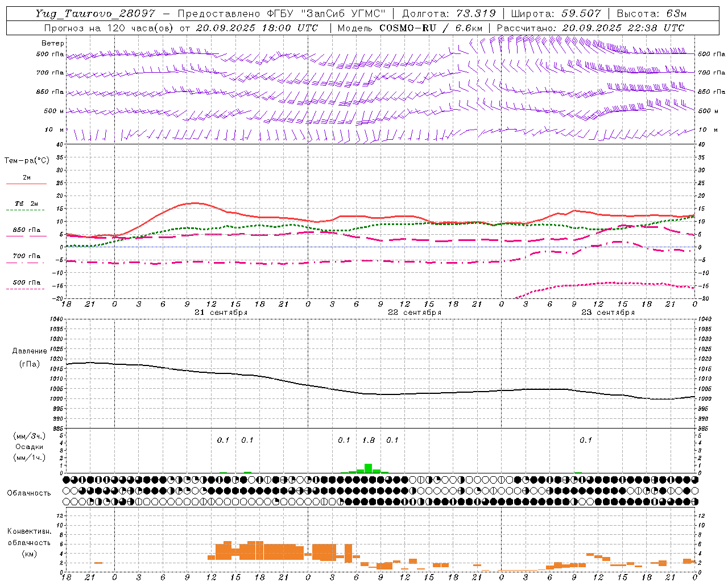Viewport: 728px width, 582px height.
Task: Click the 850 гПа temperature legend label
Action: coord(27,230)
